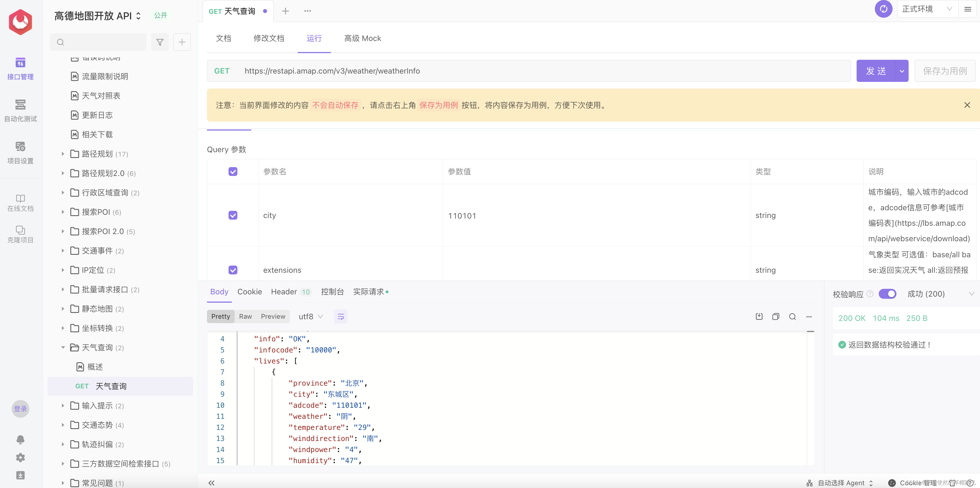Toggle the 校验响应 switch
This screenshot has width=980, height=488.
[x=887, y=294]
